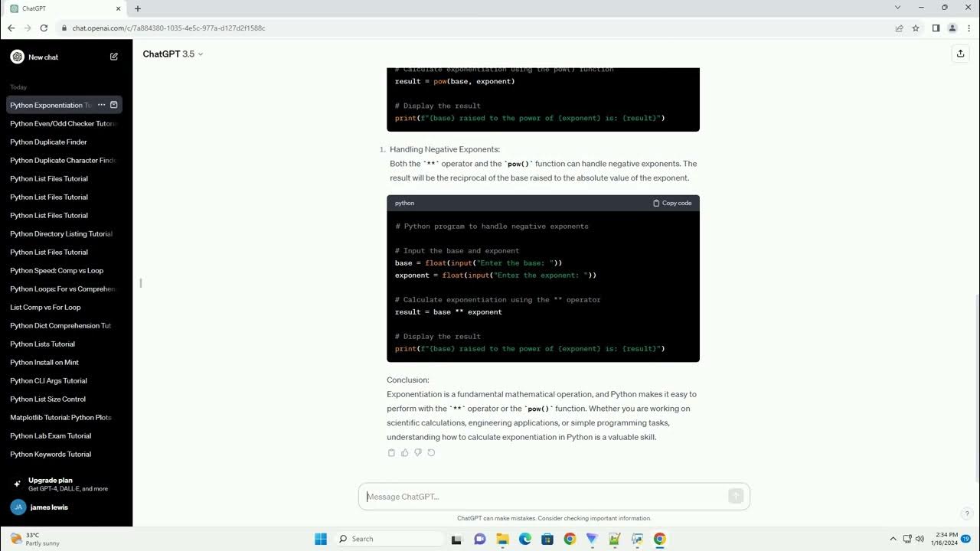View site information lock icon
The width and height of the screenshot is (980, 551).
point(64,28)
